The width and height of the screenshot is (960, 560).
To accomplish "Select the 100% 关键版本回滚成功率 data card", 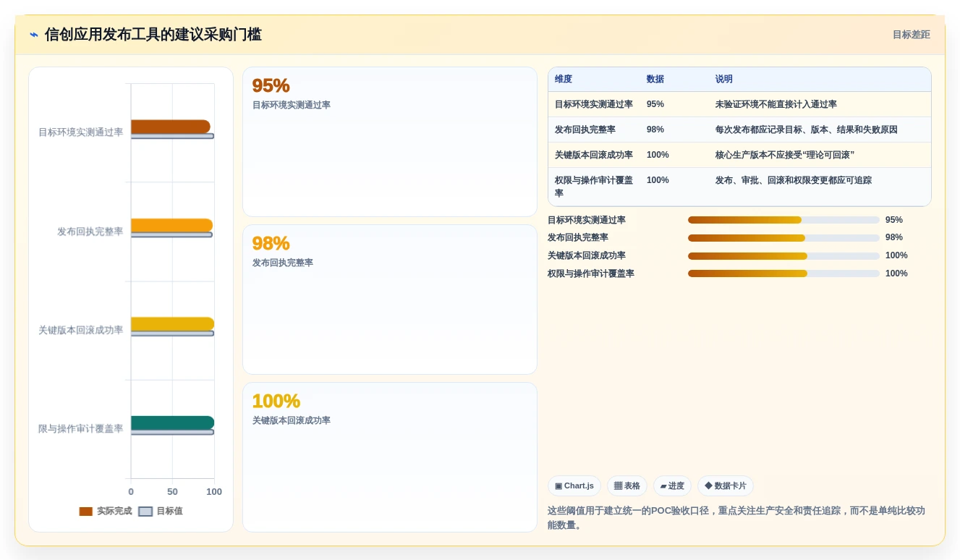I will point(390,457).
